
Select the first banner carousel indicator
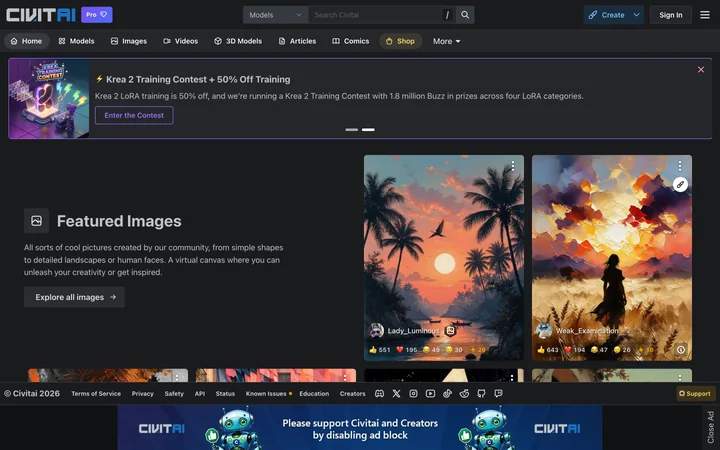[352, 129]
